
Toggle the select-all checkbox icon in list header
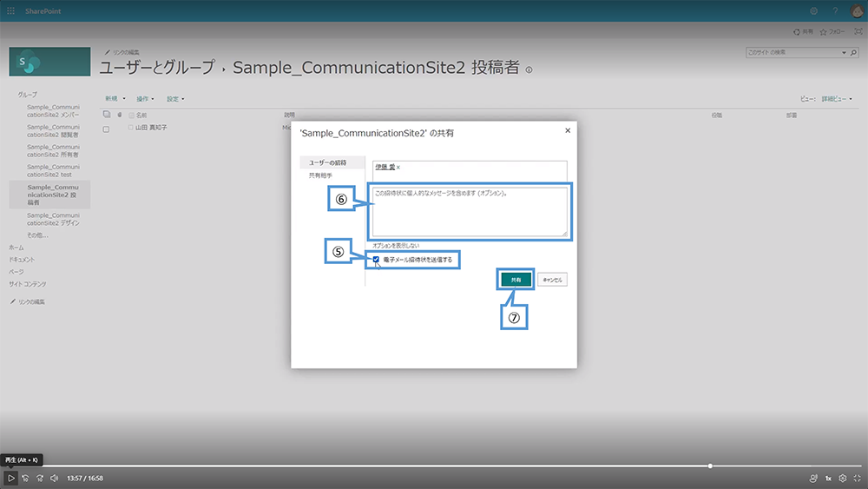tap(106, 115)
